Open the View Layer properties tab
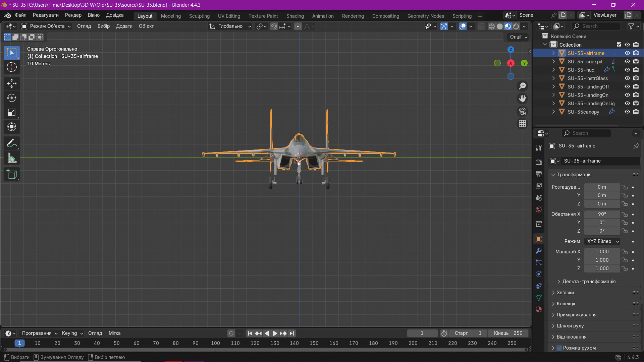 (x=539, y=186)
